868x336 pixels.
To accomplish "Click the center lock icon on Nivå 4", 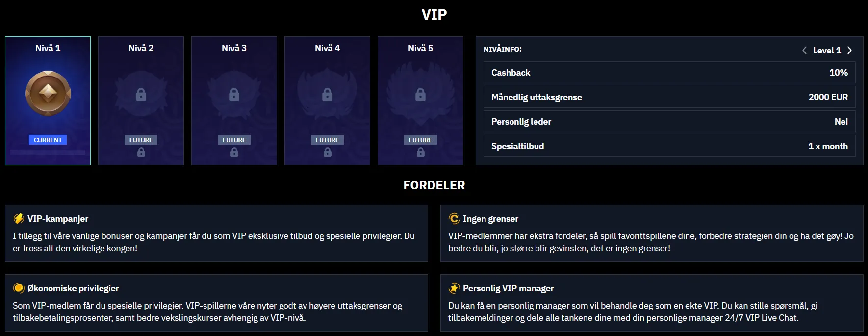I will click(327, 94).
